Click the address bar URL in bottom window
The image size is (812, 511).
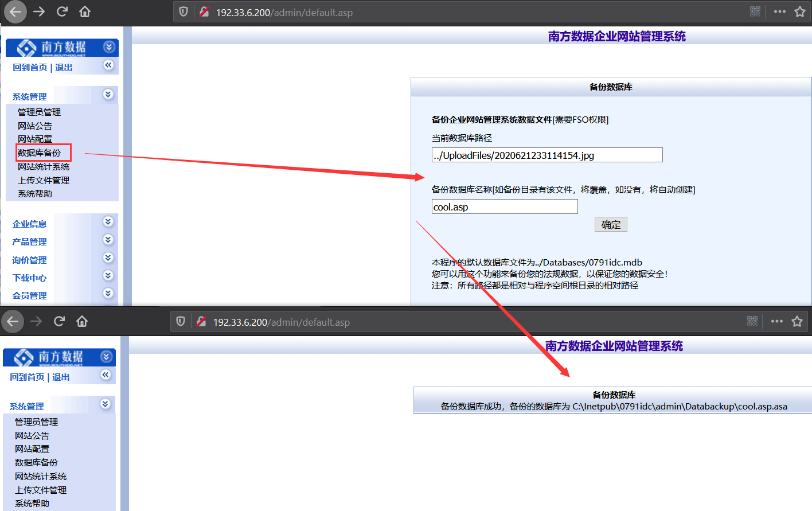coord(281,322)
